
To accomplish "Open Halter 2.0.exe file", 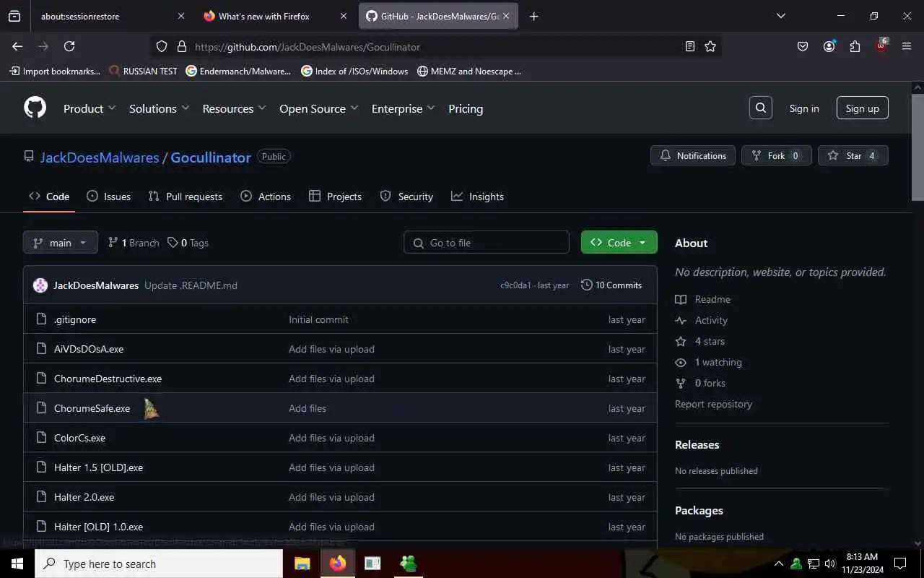I will [x=84, y=497].
